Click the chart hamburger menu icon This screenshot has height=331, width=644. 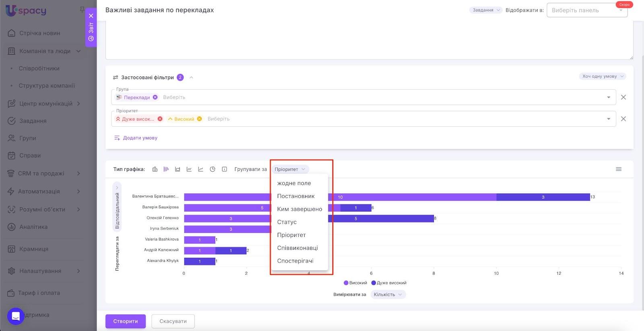[619, 169]
